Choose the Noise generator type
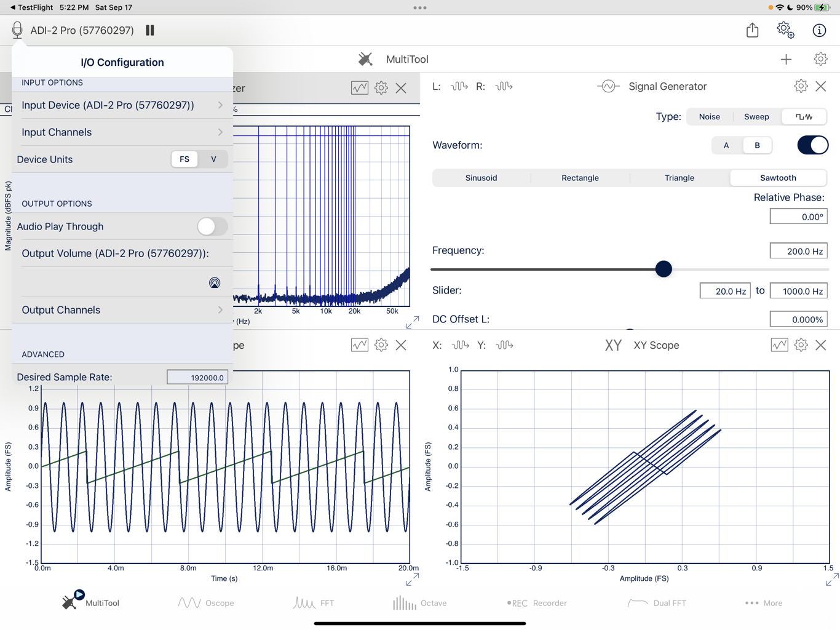 click(x=709, y=116)
